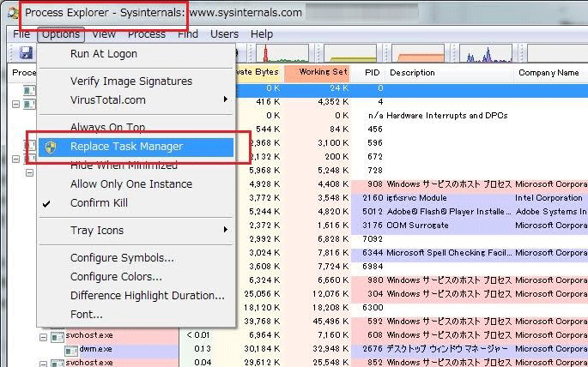Click PID 6984 cell
This screenshot has width=588, height=367.
[x=373, y=267]
